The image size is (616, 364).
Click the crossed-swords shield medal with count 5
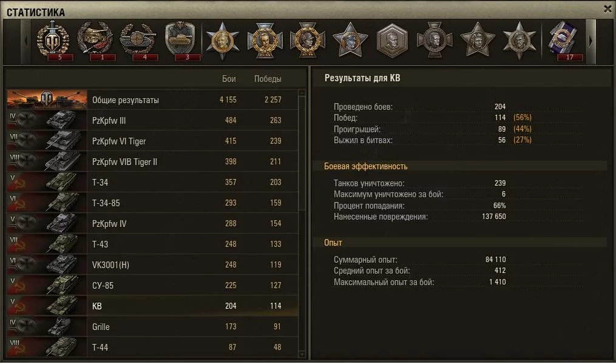53,41
